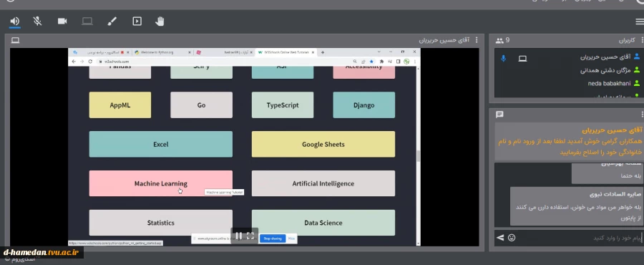This screenshot has height=265, width=644.
Task: Open the chat panel options dots
Action: [x=643, y=114]
